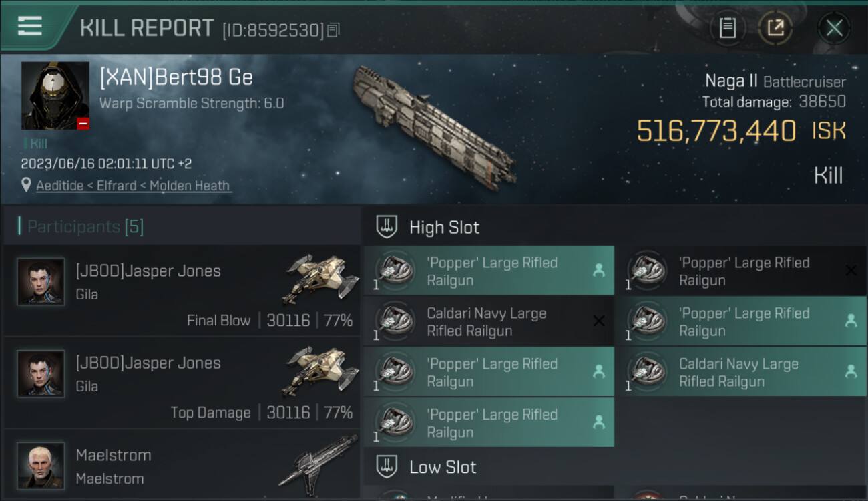Copy the kill report ID
This screenshot has height=501, width=868.
point(333,29)
